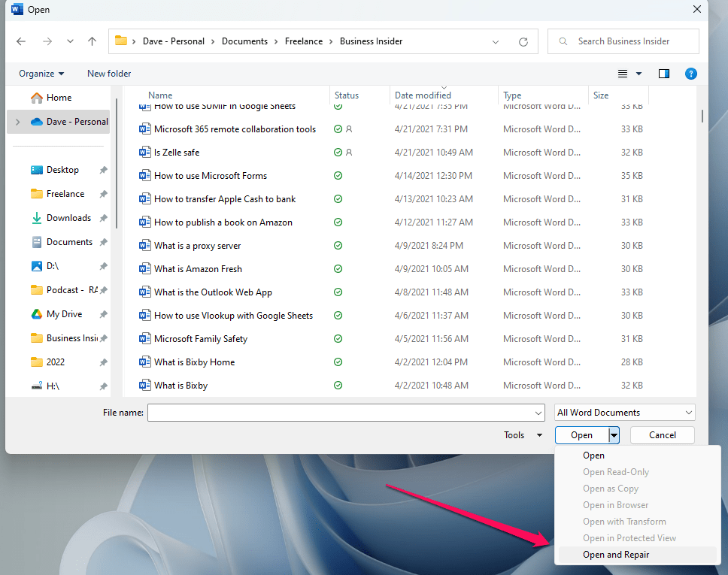Open My Drive Google Drive location
The height and width of the screenshot is (575, 728).
tap(64, 314)
